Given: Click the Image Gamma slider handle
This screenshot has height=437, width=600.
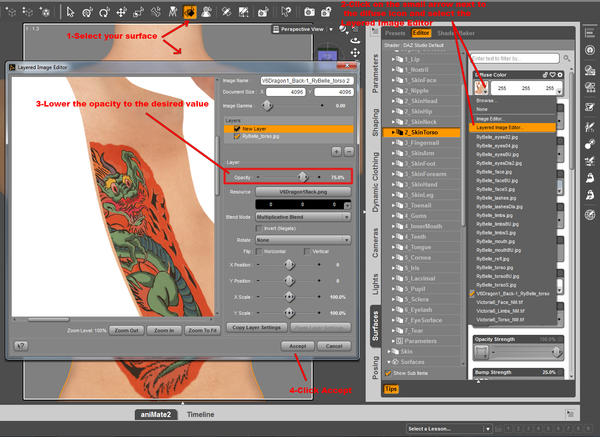Looking at the screenshot, I should tap(267, 105).
